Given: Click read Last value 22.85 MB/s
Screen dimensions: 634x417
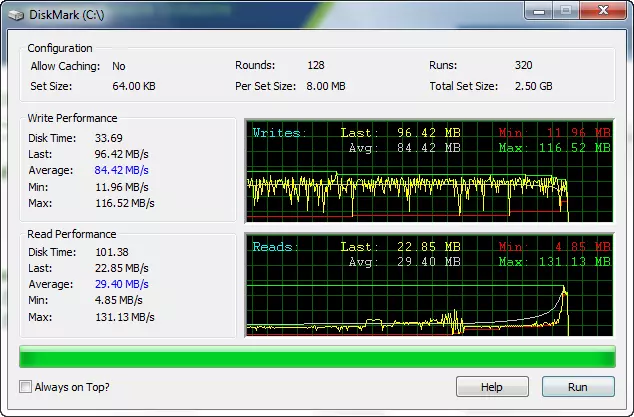Looking at the screenshot, I should 122,268.
